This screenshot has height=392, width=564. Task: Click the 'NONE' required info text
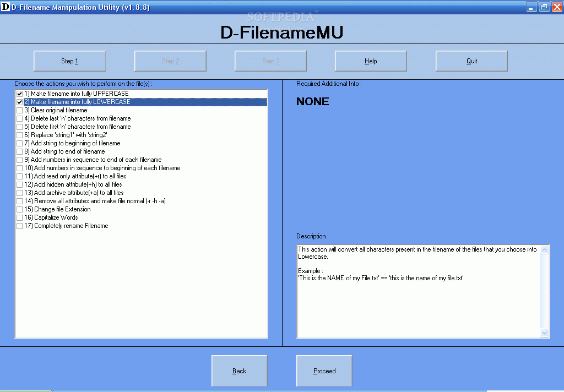(x=313, y=101)
